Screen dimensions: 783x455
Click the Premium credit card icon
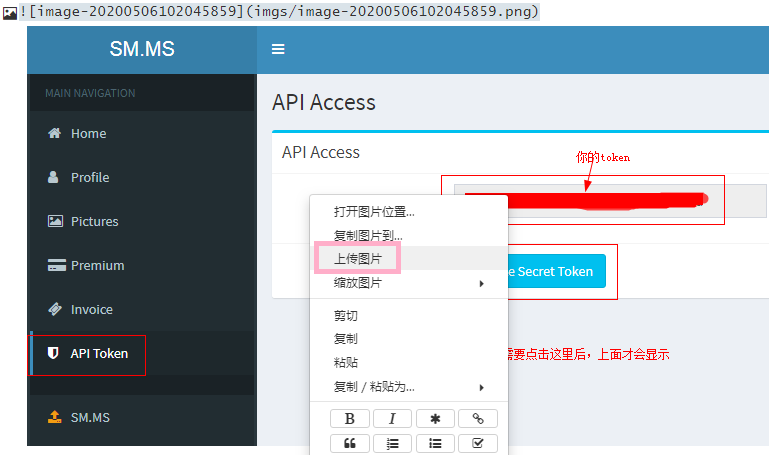(56, 265)
